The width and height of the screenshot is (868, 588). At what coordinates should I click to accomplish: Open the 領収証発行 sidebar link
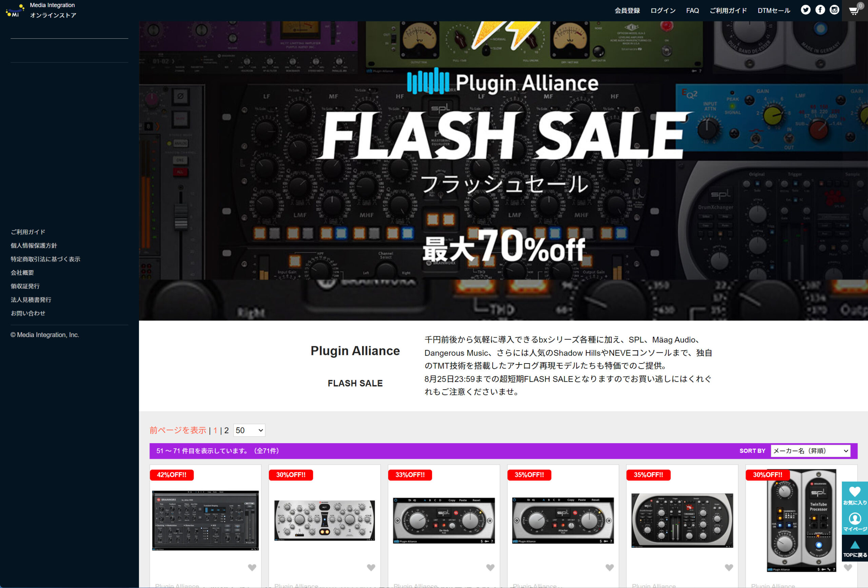click(25, 286)
